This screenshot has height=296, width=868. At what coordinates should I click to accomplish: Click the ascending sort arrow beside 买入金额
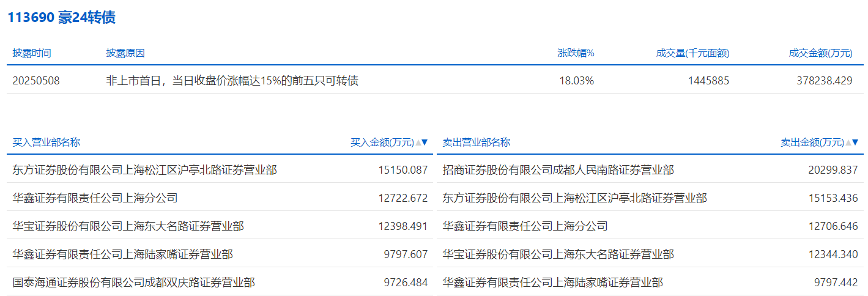(x=418, y=142)
